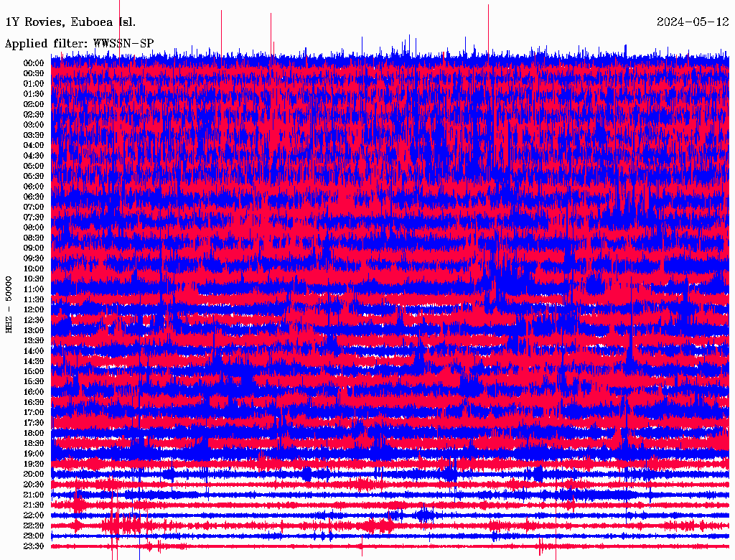Select the 06:30 time label
The width and height of the screenshot is (735, 560).
(x=34, y=197)
